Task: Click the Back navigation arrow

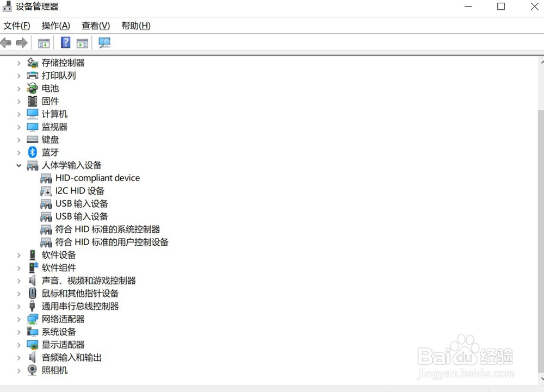Action: 5,42
